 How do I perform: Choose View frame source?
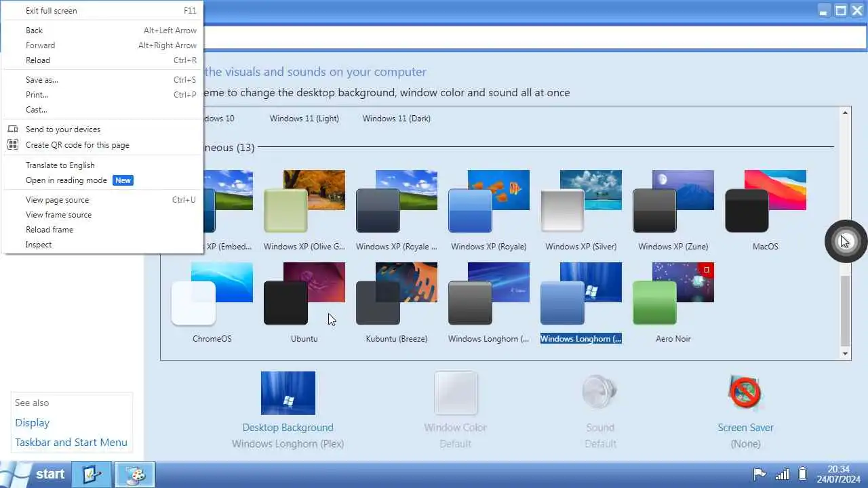click(x=102, y=215)
